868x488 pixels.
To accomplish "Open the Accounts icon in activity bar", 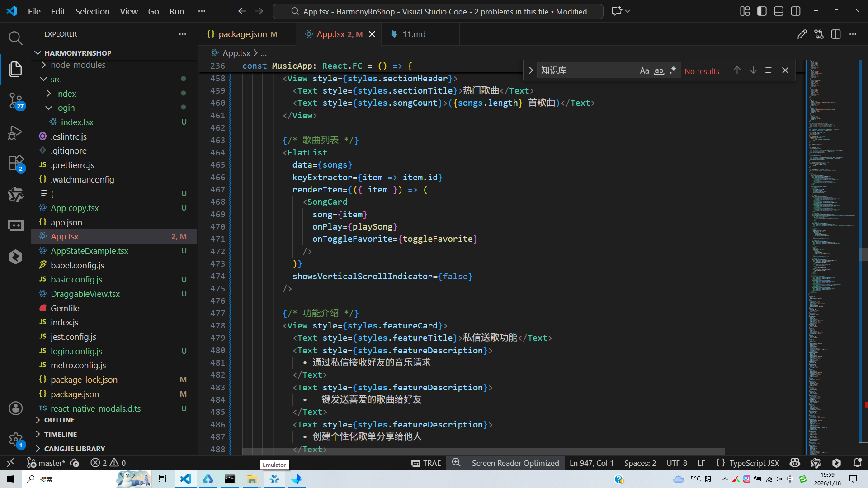I will tap(15, 408).
